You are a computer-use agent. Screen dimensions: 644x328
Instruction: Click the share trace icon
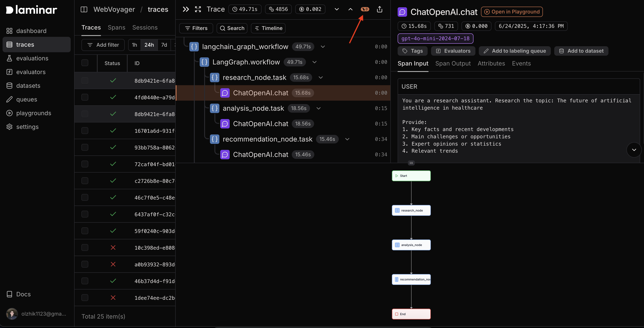(x=379, y=9)
